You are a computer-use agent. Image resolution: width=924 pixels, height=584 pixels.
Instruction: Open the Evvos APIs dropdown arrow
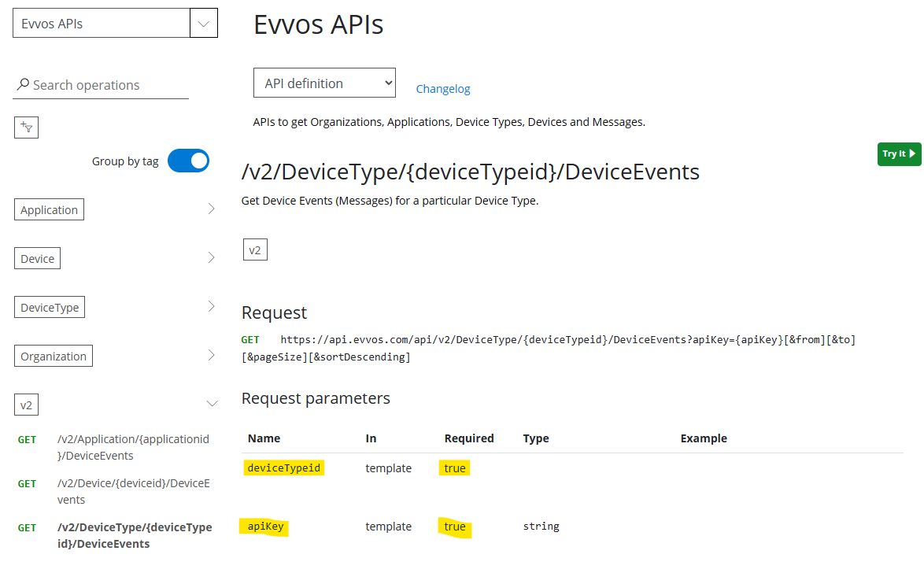204,24
